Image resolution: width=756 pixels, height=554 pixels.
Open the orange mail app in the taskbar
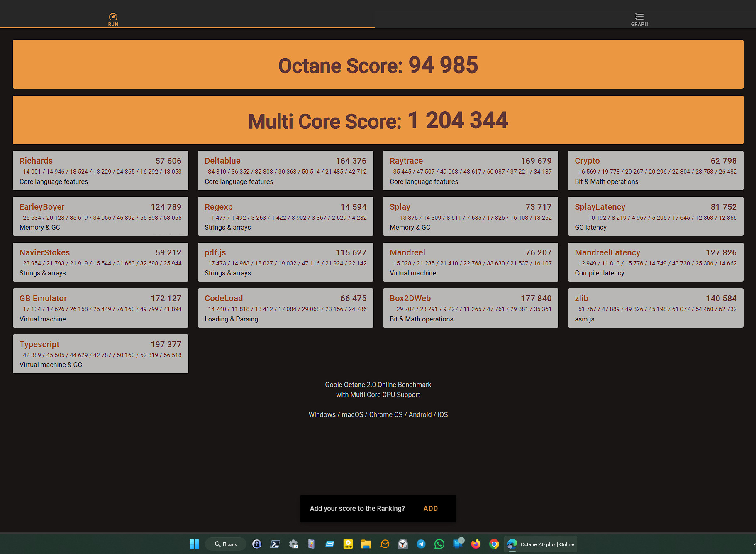click(385, 544)
